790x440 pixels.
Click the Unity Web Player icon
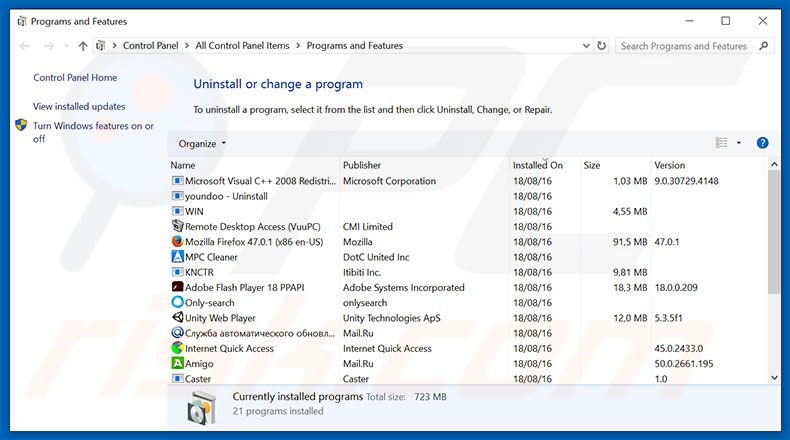click(177, 318)
